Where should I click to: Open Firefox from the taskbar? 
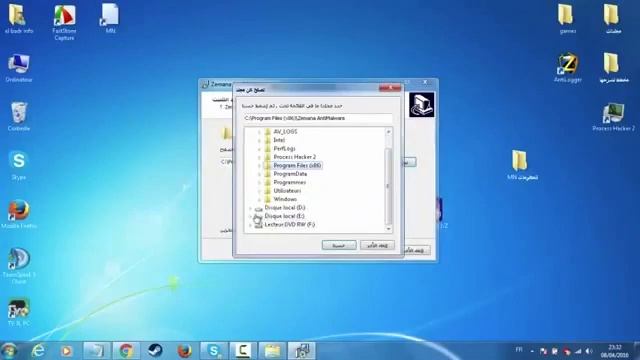coord(184,351)
